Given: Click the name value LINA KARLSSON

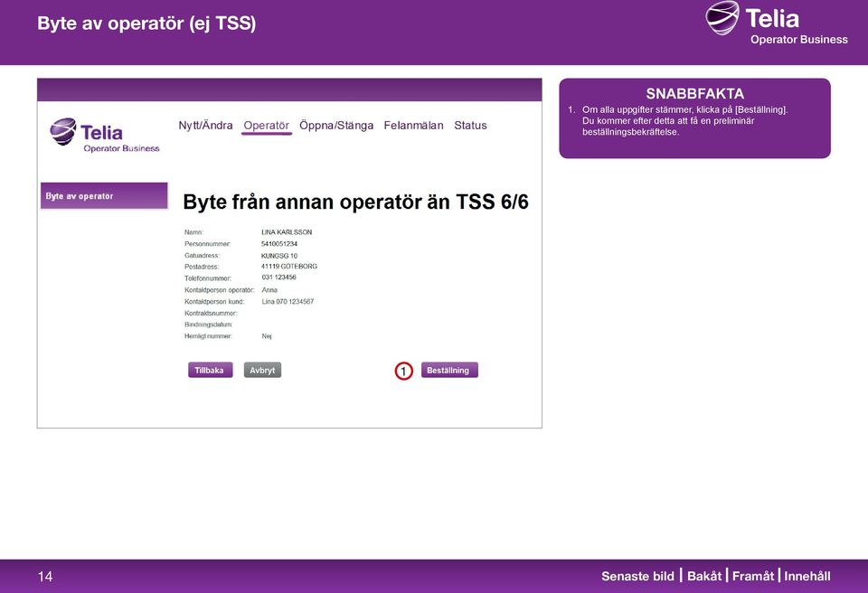Looking at the screenshot, I should coord(287,232).
